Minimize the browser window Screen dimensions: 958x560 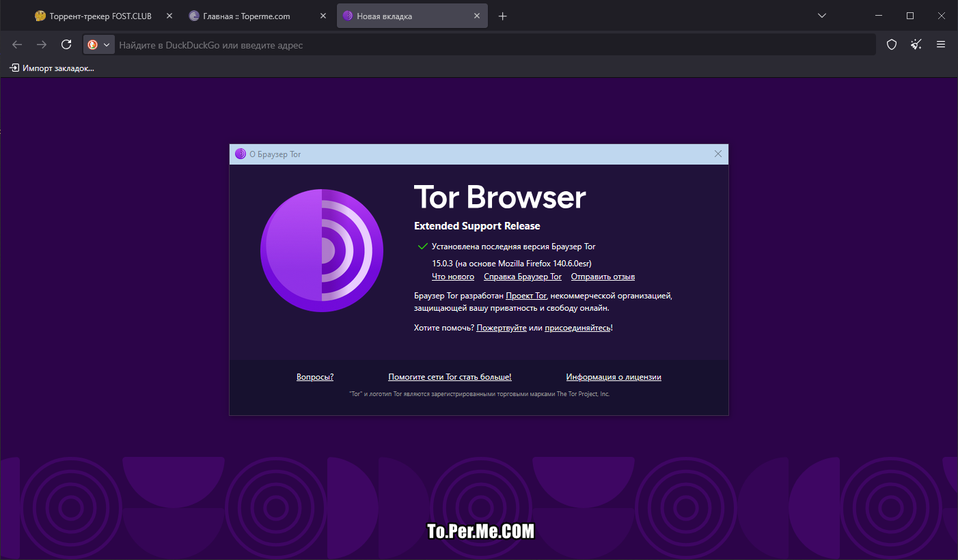point(879,16)
